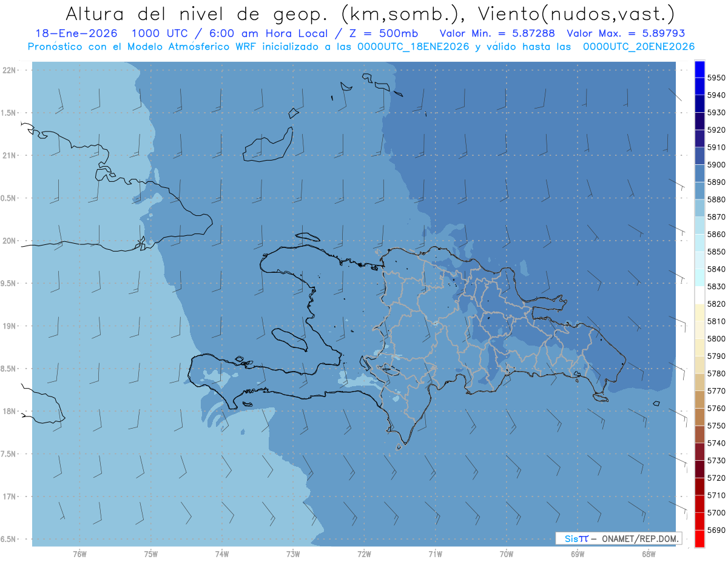Pick the red swatch below the 5690 label
The width and height of the screenshot is (728, 562).
click(699, 538)
